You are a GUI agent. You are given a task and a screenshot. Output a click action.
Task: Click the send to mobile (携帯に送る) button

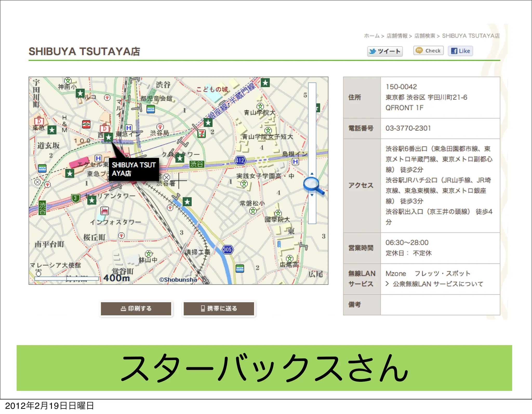[219, 308]
